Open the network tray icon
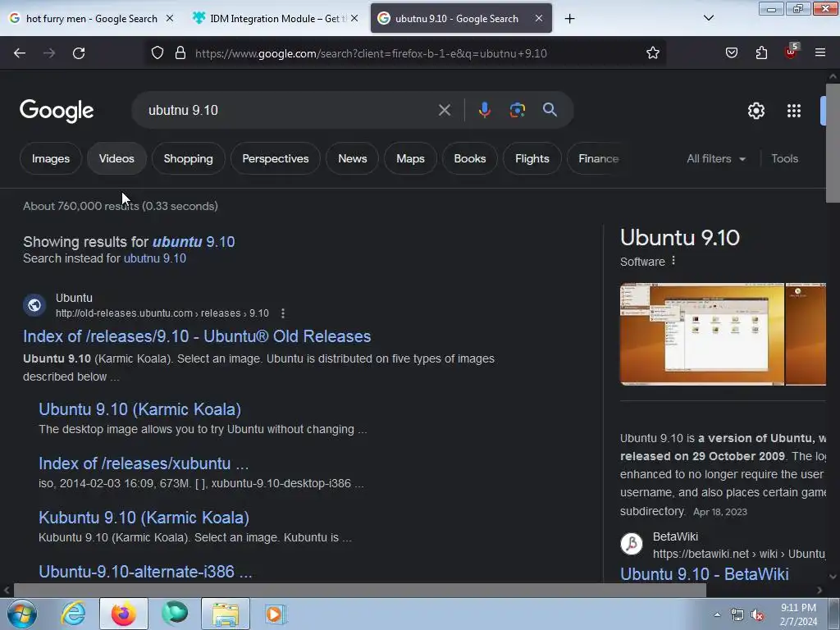This screenshot has height=630, width=840. click(x=737, y=615)
